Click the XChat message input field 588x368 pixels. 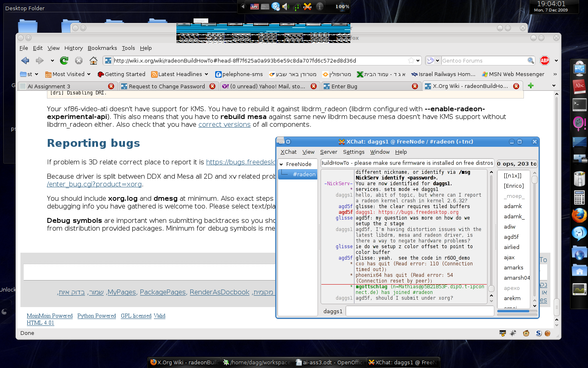[x=419, y=311]
